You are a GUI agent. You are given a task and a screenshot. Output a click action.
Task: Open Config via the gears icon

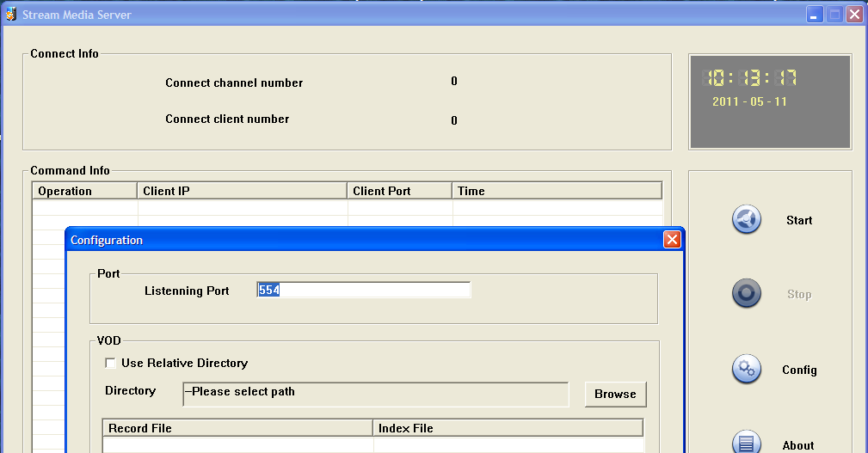746,369
